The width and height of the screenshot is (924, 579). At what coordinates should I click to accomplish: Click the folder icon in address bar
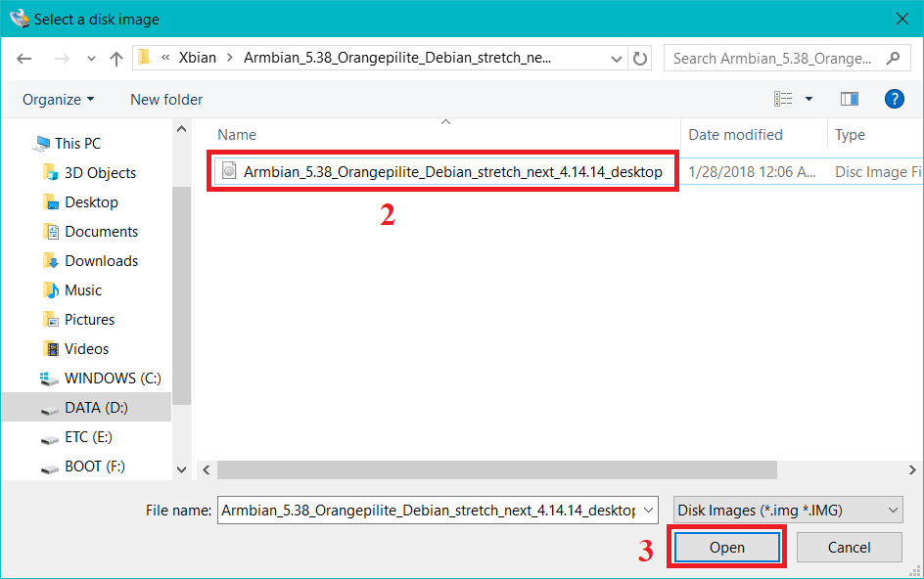[144, 57]
